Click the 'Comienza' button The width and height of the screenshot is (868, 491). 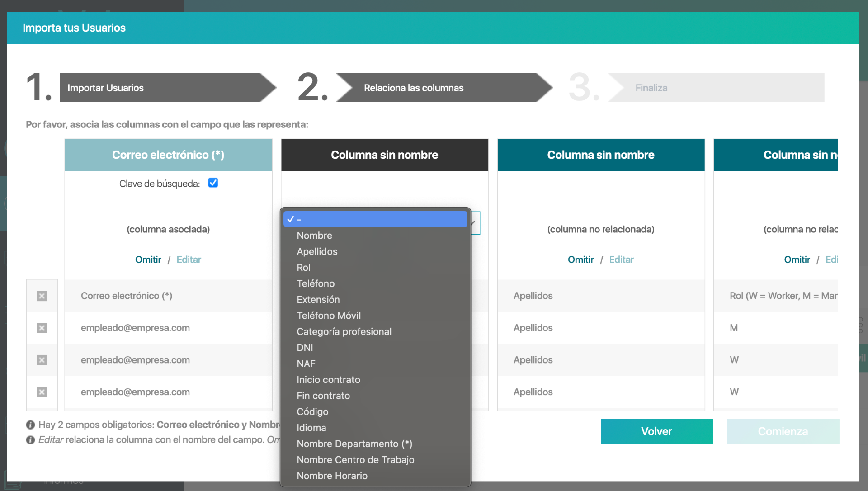[783, 432]
